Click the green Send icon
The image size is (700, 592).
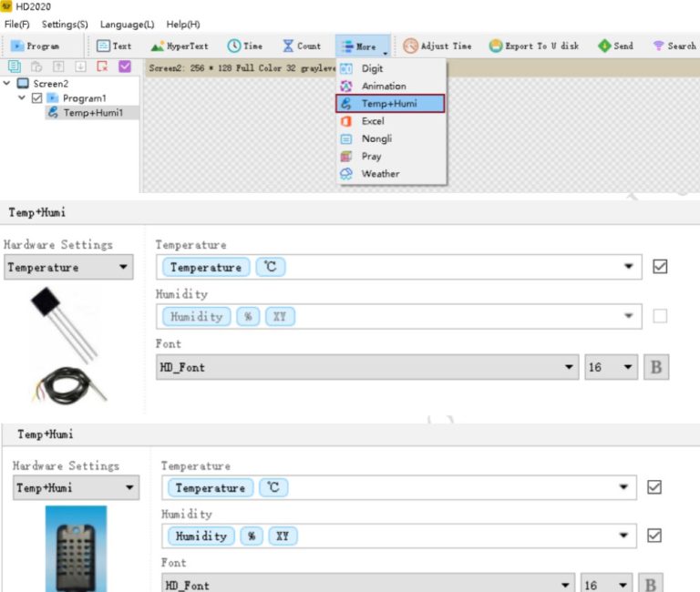[604, 46]
